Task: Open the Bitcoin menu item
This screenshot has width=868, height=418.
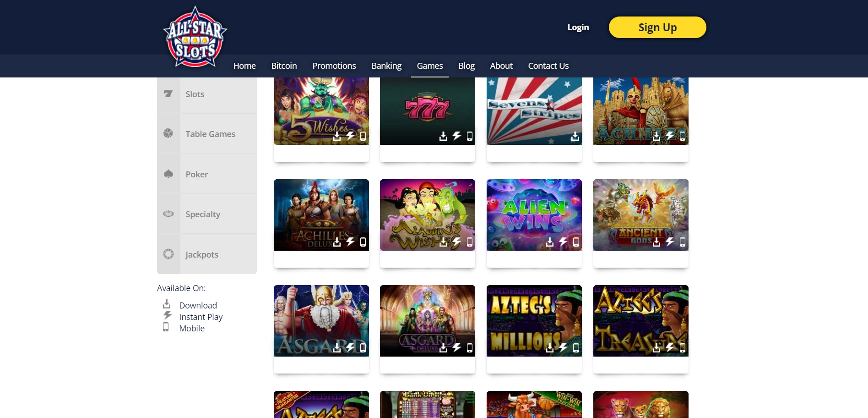Action: 284,66
